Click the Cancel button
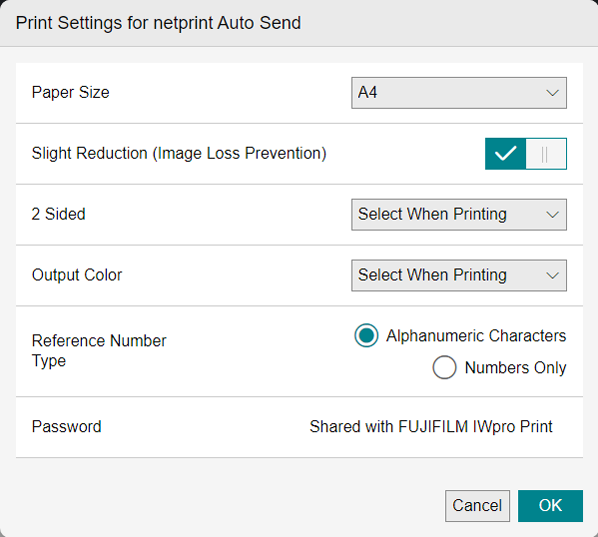The height and width of the screenshot is (537, 598). (x=477, y=506)
